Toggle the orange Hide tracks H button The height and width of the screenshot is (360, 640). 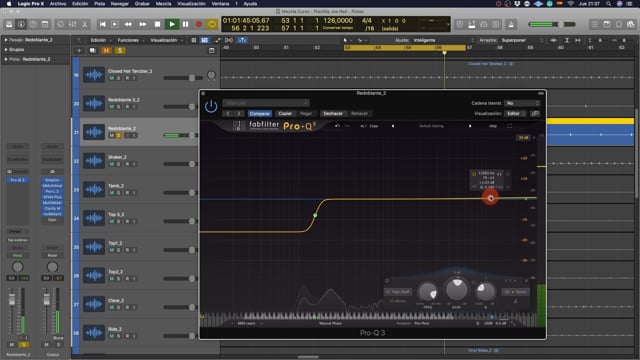tap(106, 51)
